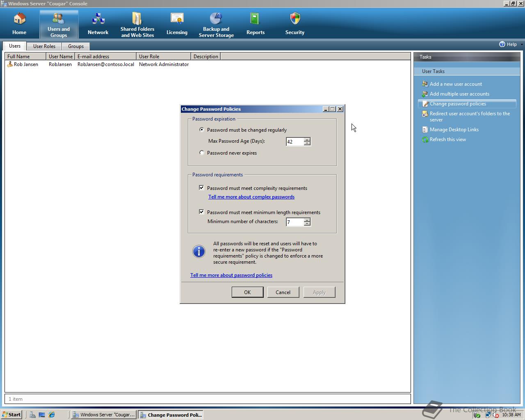Click Redirect user account's folders to the server
This screenshot has height=420, width=525.
[x=470, y=116]
